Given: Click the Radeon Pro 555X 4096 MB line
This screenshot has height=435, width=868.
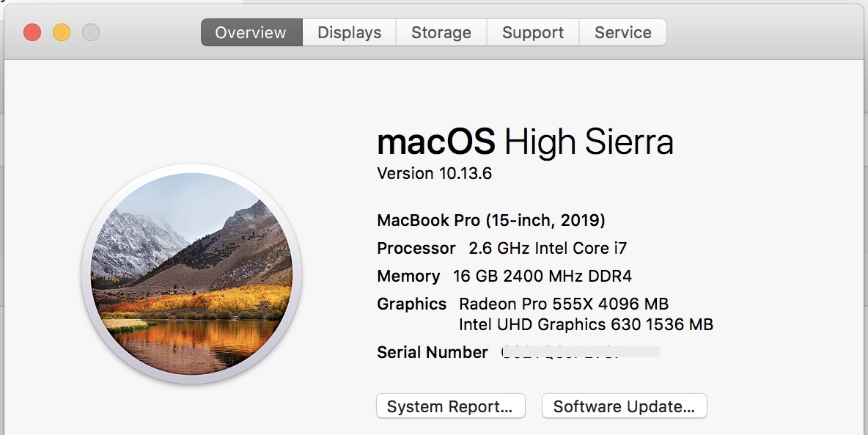Looking at the screenshot, I should (x=564, y=304).
